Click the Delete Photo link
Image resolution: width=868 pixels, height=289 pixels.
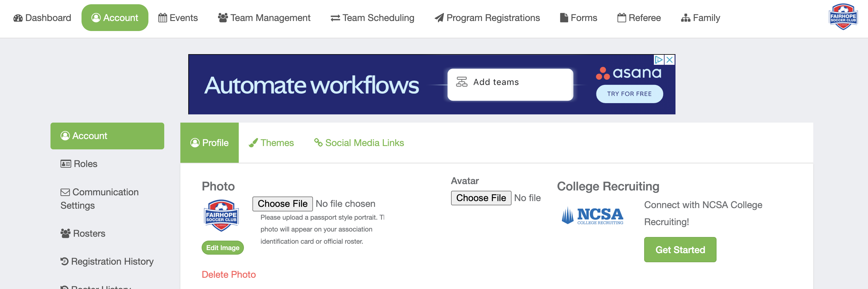pyautogui.click(x=228, y=274)
